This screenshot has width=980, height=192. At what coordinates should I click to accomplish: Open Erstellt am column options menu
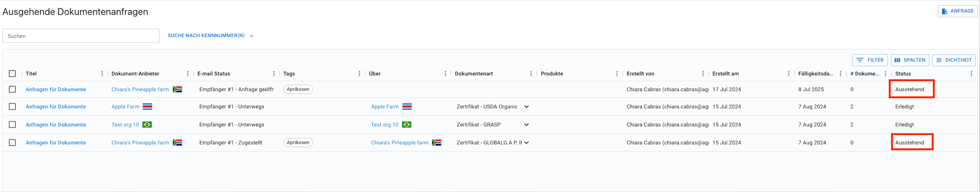[x=789, y=74]
